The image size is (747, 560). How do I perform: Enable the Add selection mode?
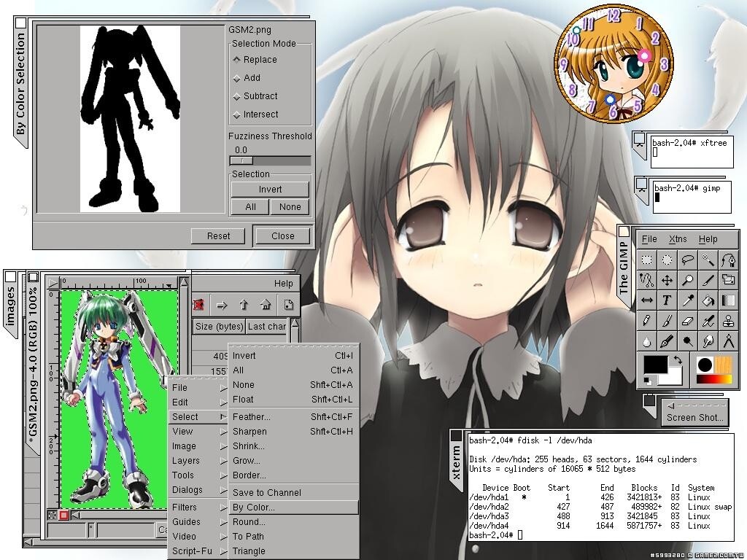click(252, 78)
